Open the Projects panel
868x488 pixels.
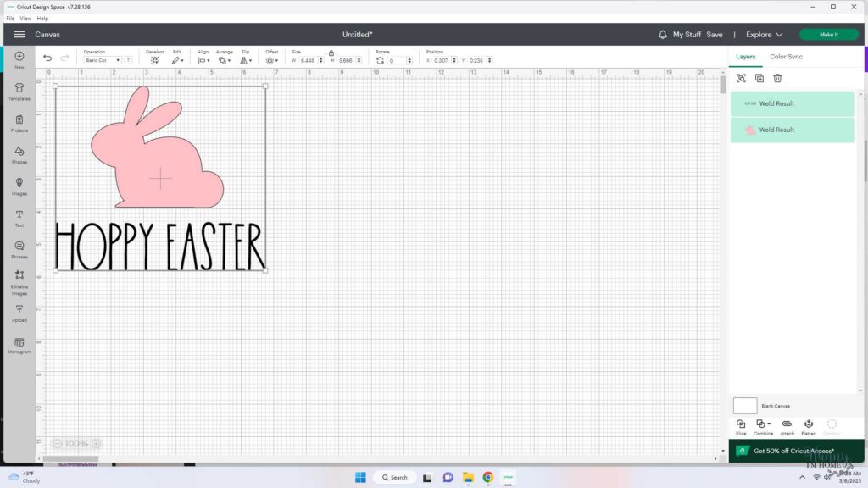(19, 123)
